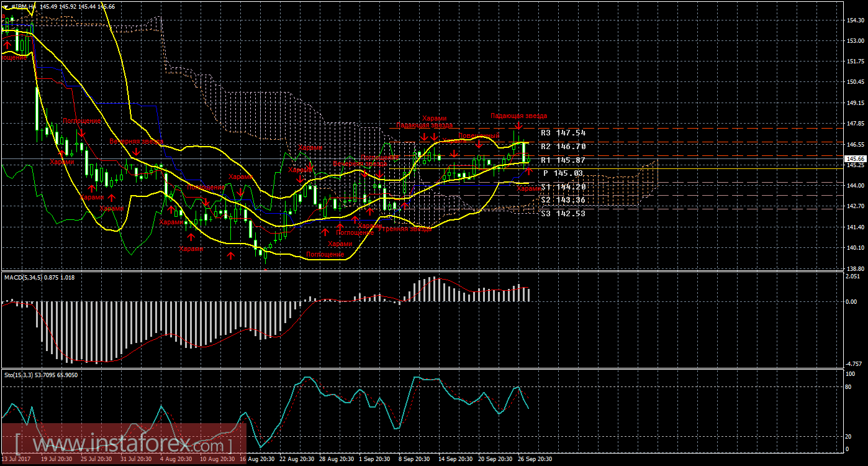Open the www.instaforex.com watermark link
The width and height of the screenshot is (868, 466).
point(124,444)
